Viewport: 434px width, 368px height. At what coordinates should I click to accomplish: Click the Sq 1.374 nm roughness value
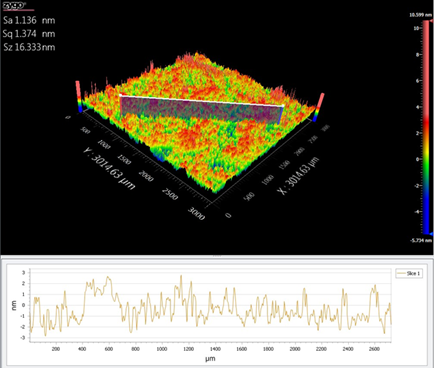coord(29,34)
